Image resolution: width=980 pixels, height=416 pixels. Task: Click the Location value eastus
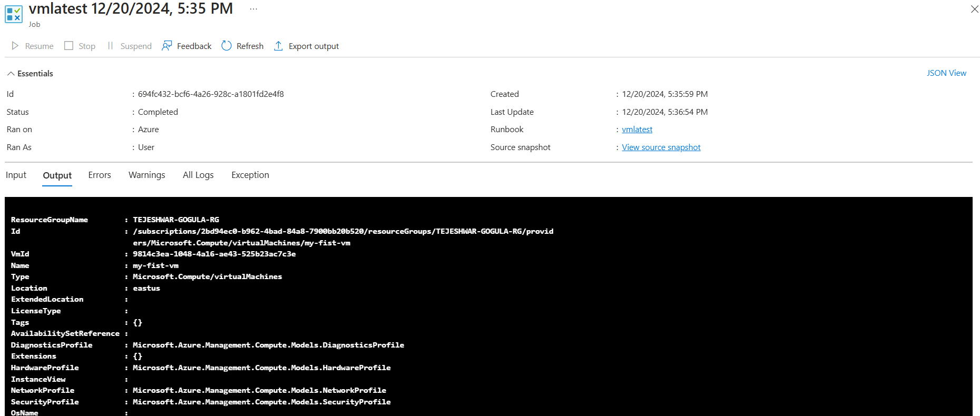[146, 288]
